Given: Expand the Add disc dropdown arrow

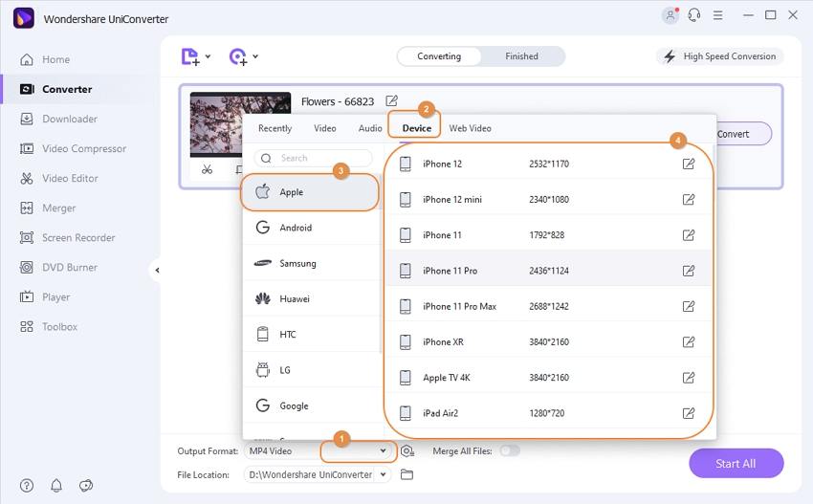Looking at the screenshot, I should (x=255, y=56).
